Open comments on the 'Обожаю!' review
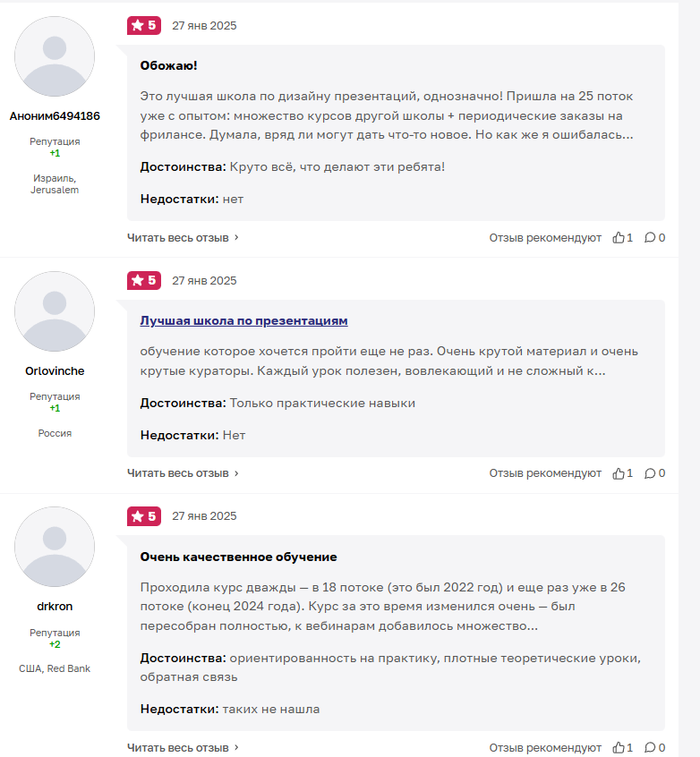Image resolution: width=700 pixels, height=757 pixels. (x=650, y=238)
